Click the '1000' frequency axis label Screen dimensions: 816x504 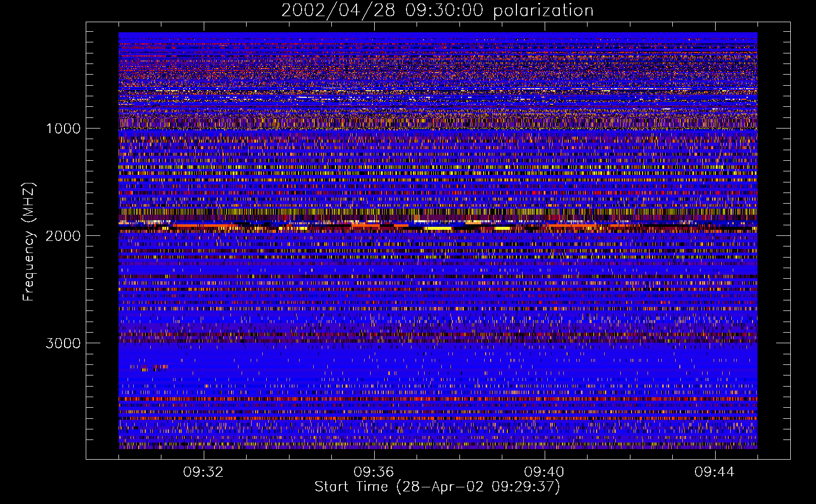(x=63, y=129)
